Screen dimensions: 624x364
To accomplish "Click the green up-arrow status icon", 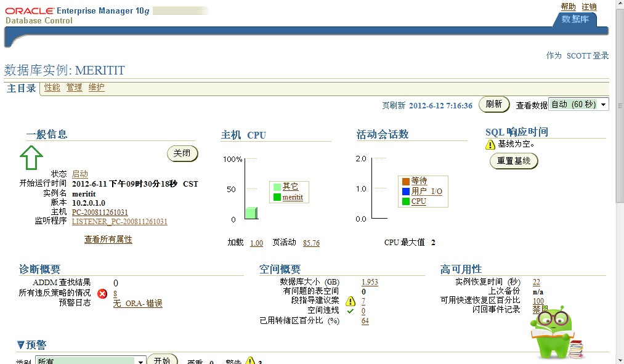I will 31,158.
